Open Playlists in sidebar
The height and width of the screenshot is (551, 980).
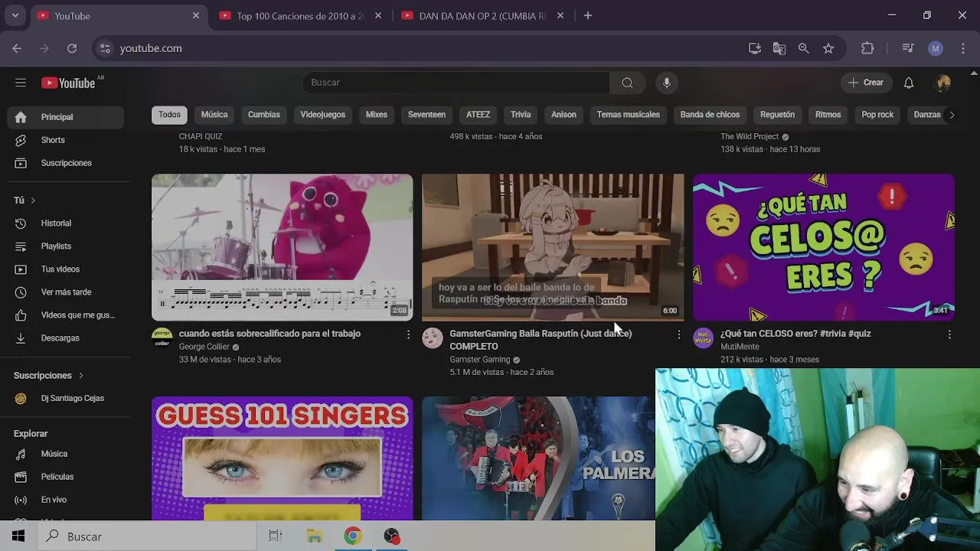point(65,246)
